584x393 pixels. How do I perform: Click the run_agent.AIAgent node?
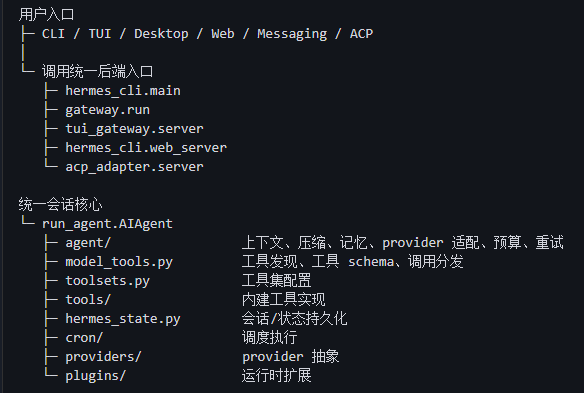click(107, 224)
